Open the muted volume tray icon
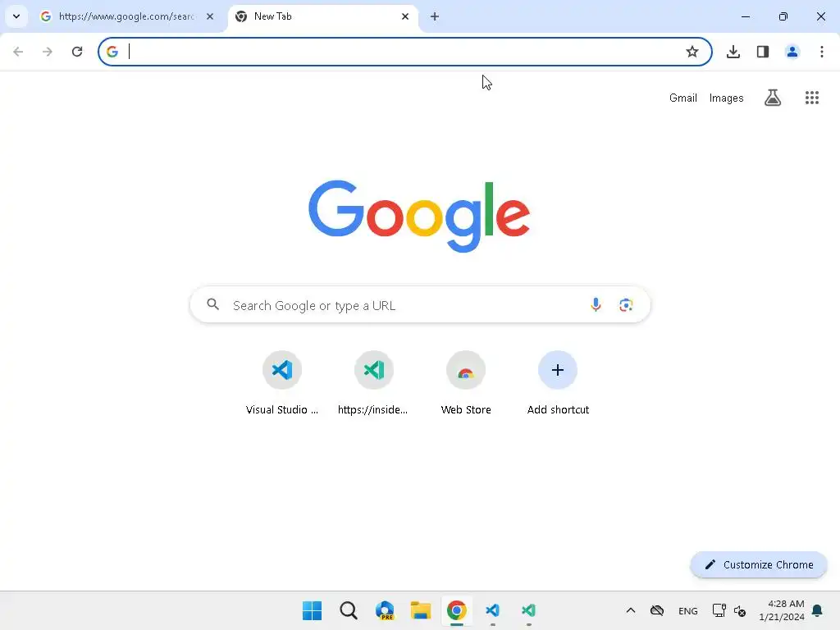Screen dimensions: 840x630 pyautogui.click(x=740, y=610)
